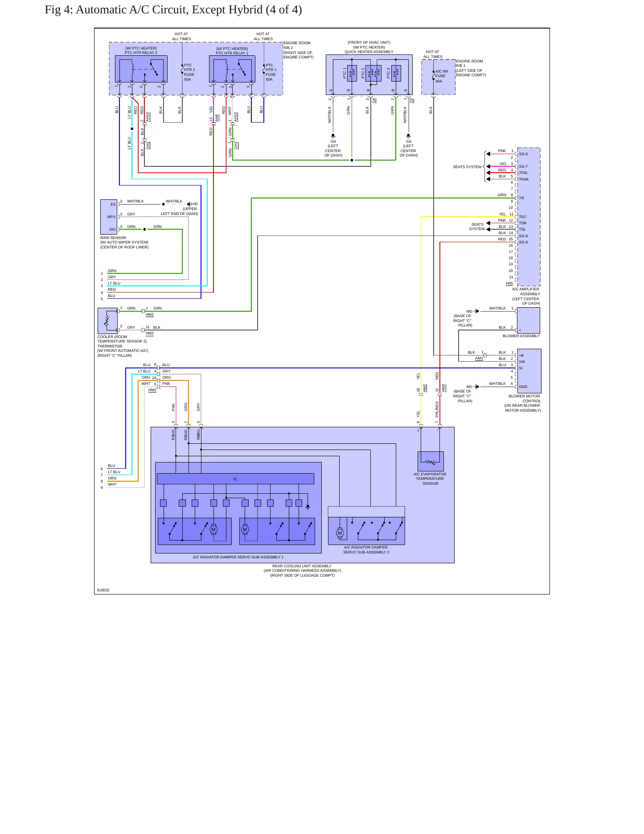Click the 'IC' block in servo sub-assembly 1
Image resolution: width=644 pixels, height=834 pixels.
click(235, 479)
